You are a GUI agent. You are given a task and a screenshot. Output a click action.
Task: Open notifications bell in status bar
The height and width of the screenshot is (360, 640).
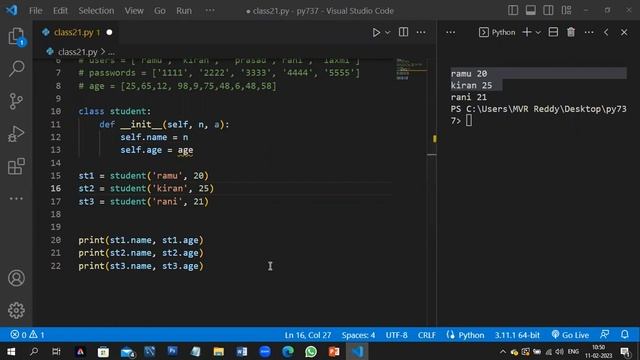pos(625,335)
